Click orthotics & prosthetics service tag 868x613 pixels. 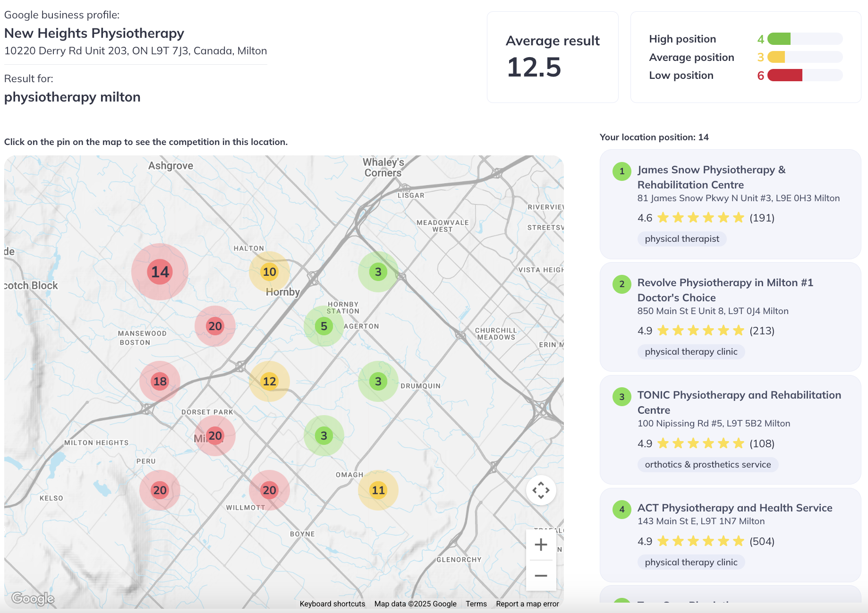[x=708, y=464]
